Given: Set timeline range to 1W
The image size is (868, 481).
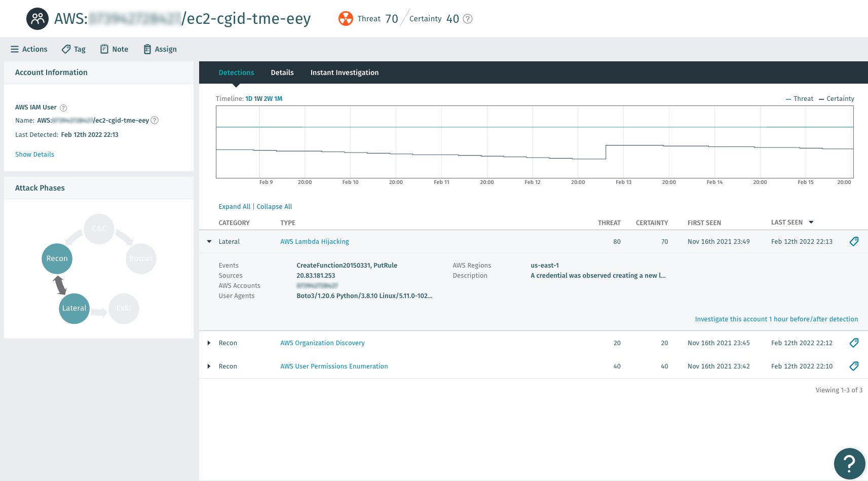Looking at the screenshot, I should click(x=258, y=99).
